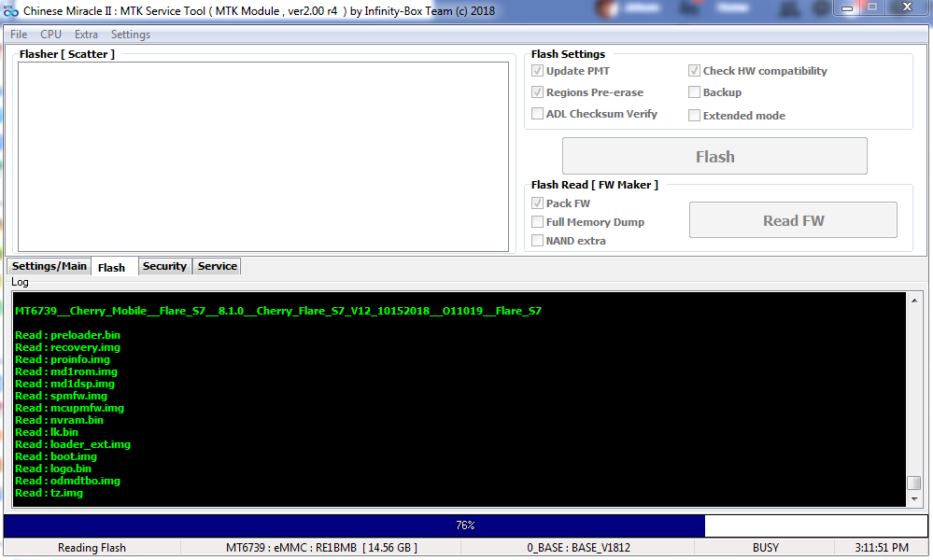Click the MT6739 eMMC status bar entry
The height and width of the screenshot is (560, 933).
point(321,548)
